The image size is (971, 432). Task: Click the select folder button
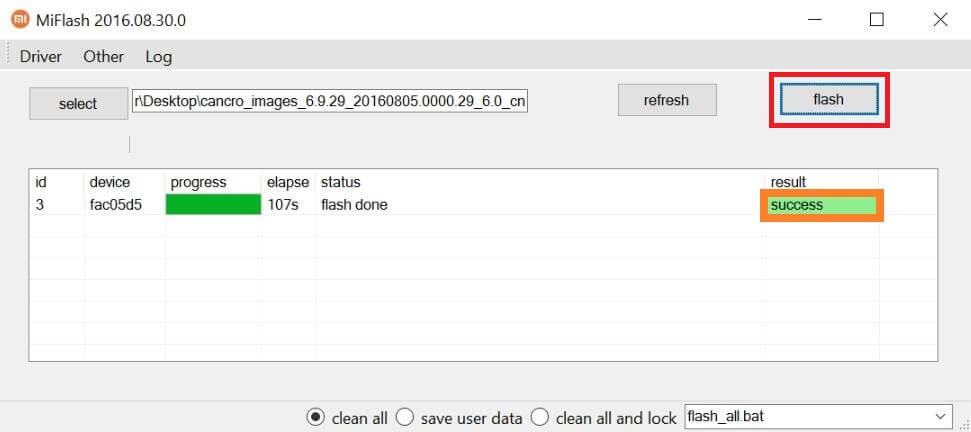78,103
